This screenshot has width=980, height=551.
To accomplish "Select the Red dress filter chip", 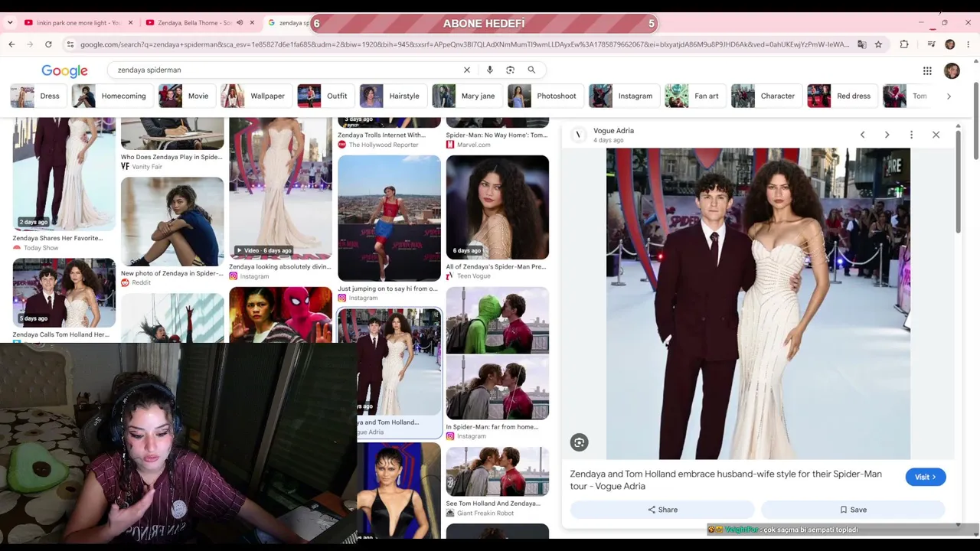I will pyautogui.click(x=841, y=96).
